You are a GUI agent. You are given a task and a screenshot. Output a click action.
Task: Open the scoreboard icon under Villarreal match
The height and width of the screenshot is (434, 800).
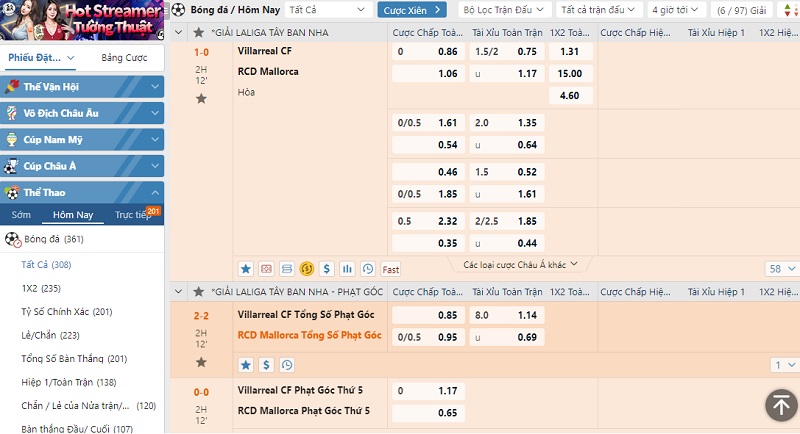(266, 269)
